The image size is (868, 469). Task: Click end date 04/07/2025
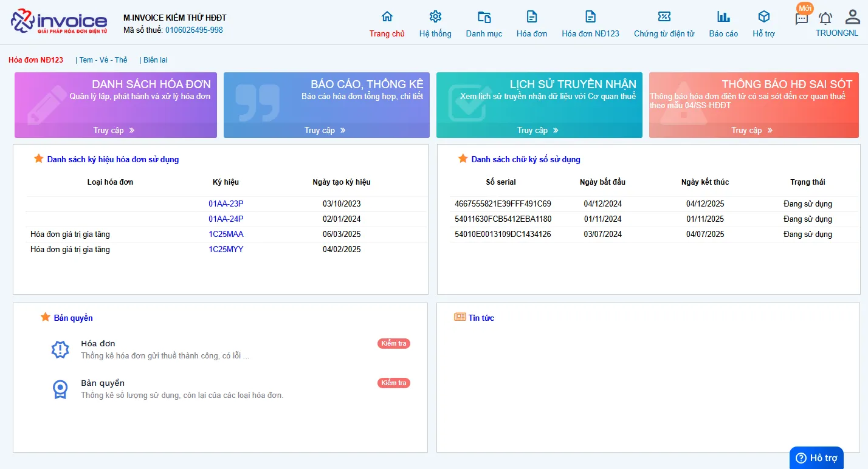705,235
